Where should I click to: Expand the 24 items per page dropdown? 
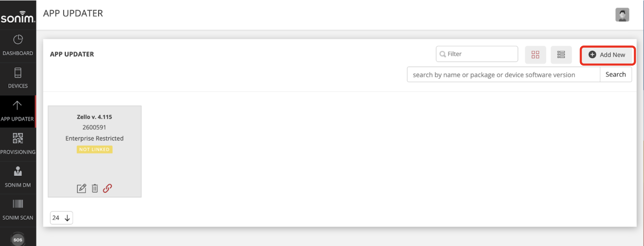point(61,218)
